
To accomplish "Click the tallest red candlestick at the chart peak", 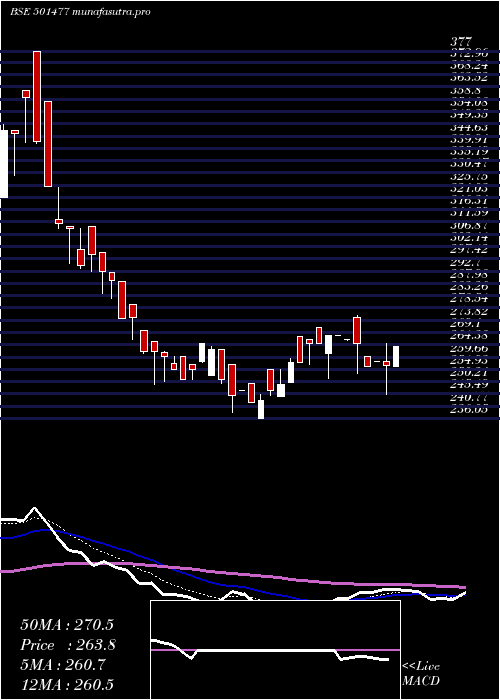I will 37,96.
